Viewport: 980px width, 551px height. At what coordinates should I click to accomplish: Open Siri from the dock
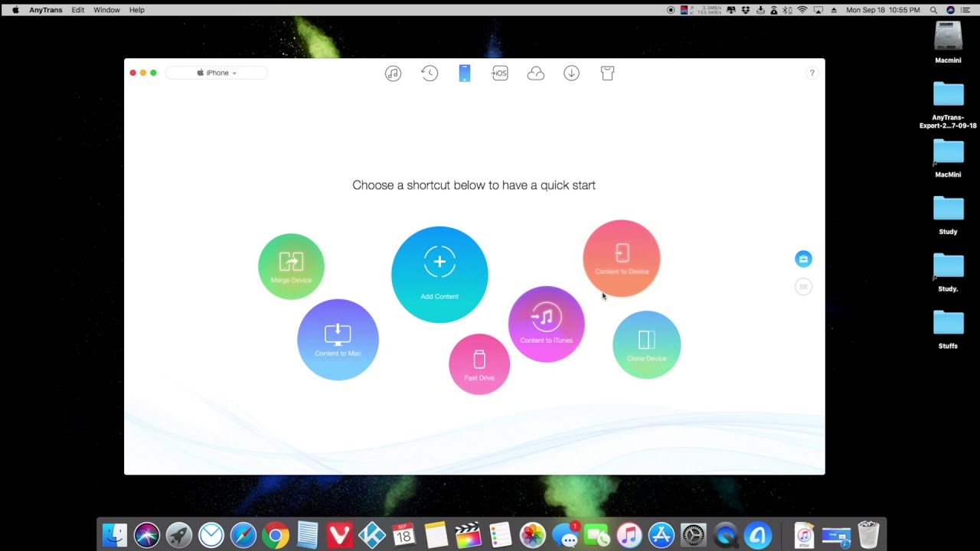pyautogui.click(x=147, y=535)
